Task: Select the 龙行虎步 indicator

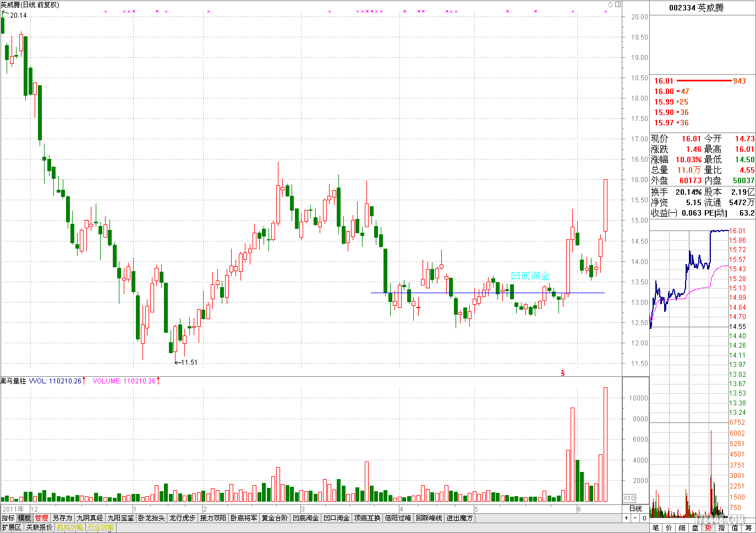Action: [182, 518]
